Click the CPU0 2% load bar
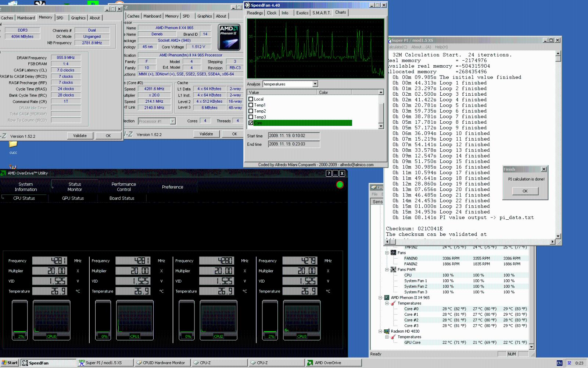 (20, 320)
